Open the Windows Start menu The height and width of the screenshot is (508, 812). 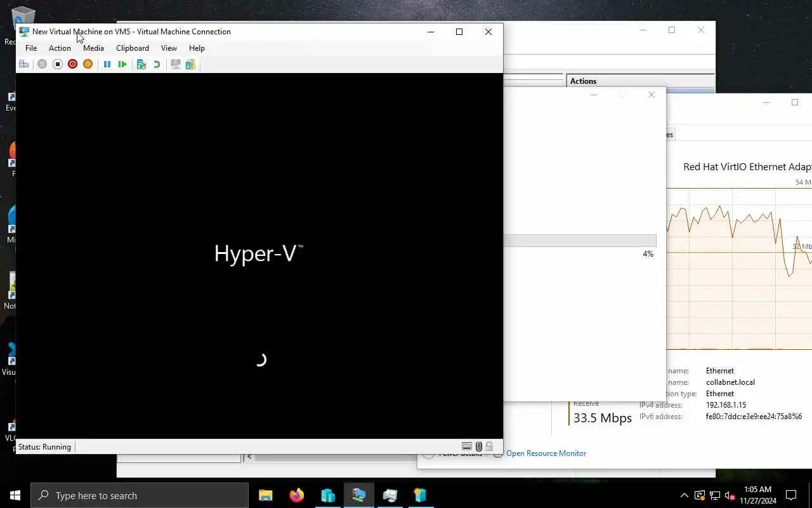pos(15,495)
